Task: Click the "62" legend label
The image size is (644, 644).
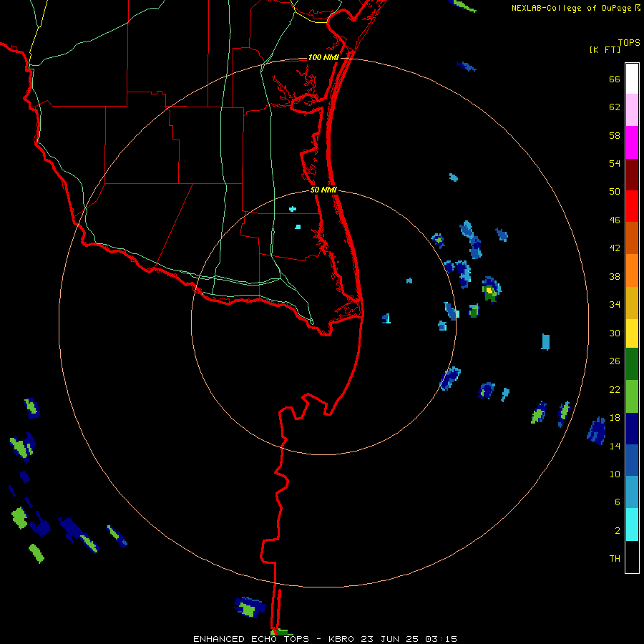Action: point(615,107)
